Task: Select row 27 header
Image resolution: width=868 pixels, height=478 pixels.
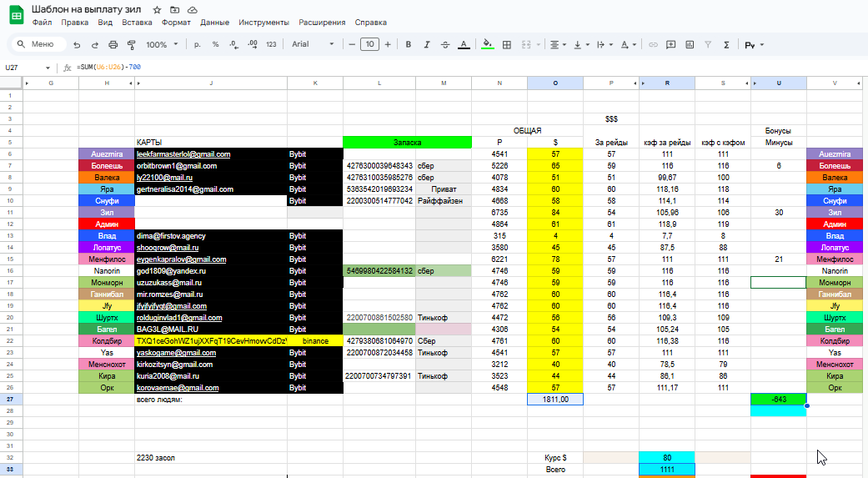Action: click(x=11, y=399)
